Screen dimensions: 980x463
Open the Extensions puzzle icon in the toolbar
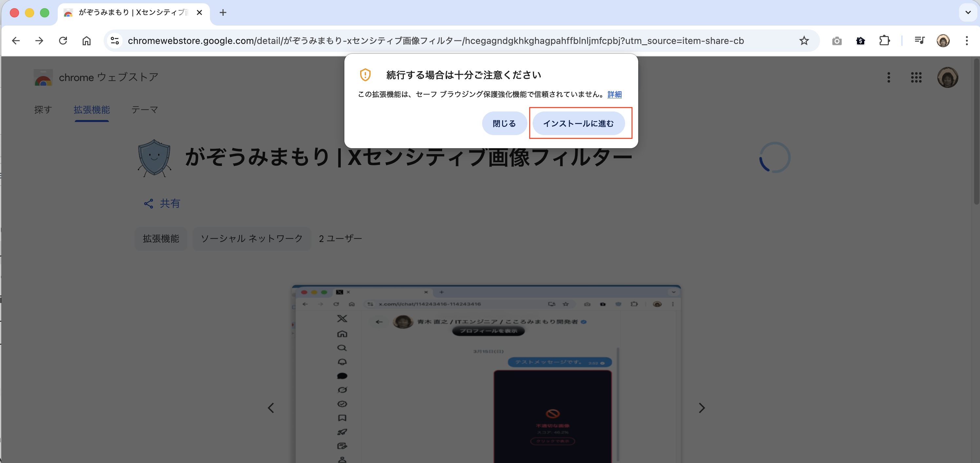[x=885, y=41]
